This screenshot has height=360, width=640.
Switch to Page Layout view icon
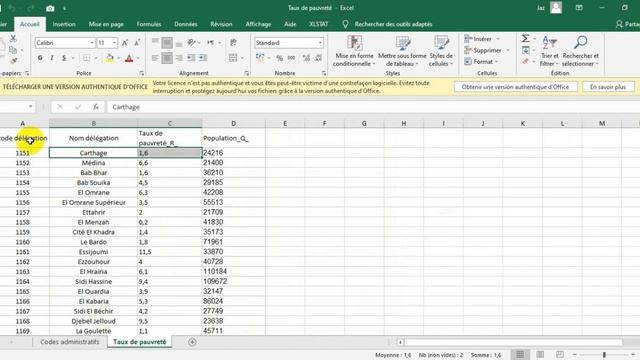tap(540, 355)
